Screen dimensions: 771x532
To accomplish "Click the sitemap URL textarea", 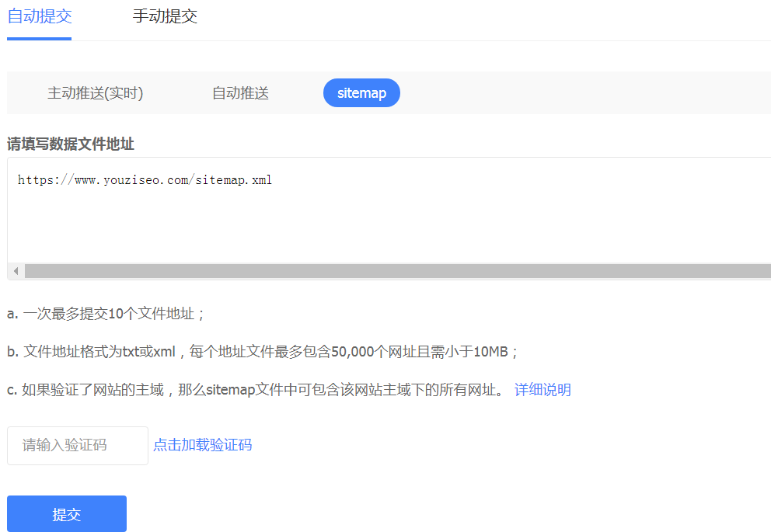I will [389, 210].
